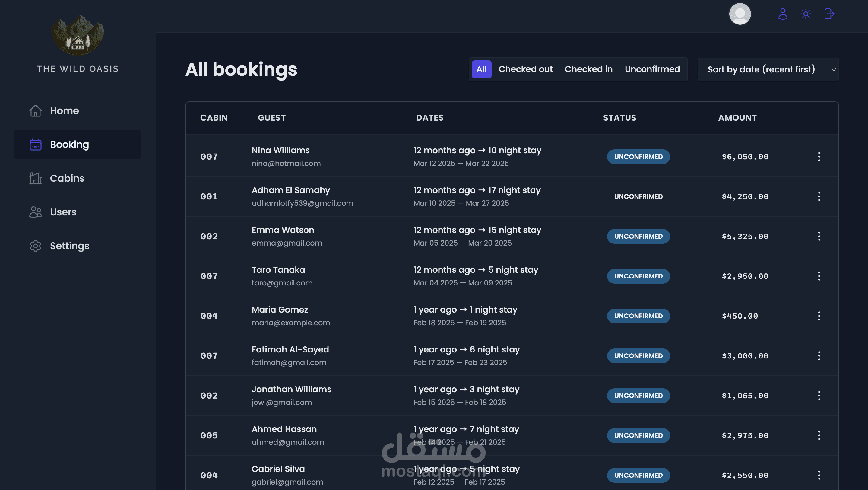
Task: Filter bookings by Checked out
Action: [x=525, y=69]
